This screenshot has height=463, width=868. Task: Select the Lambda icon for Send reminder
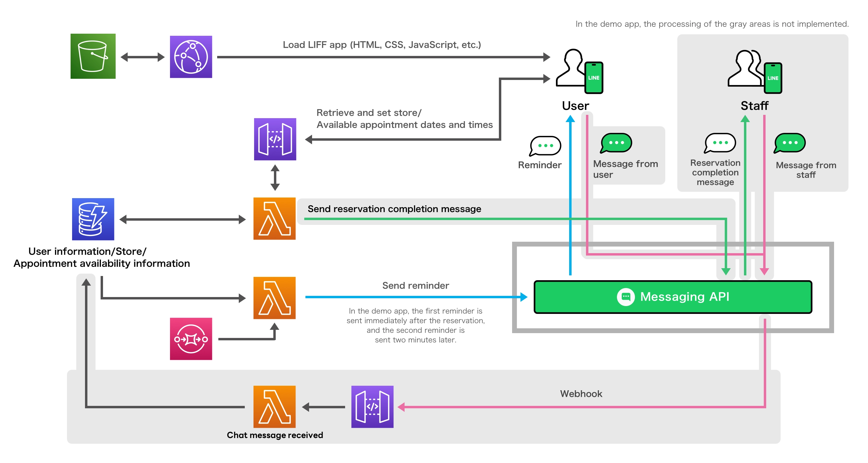pyautogui.click(x=274, y=298)
